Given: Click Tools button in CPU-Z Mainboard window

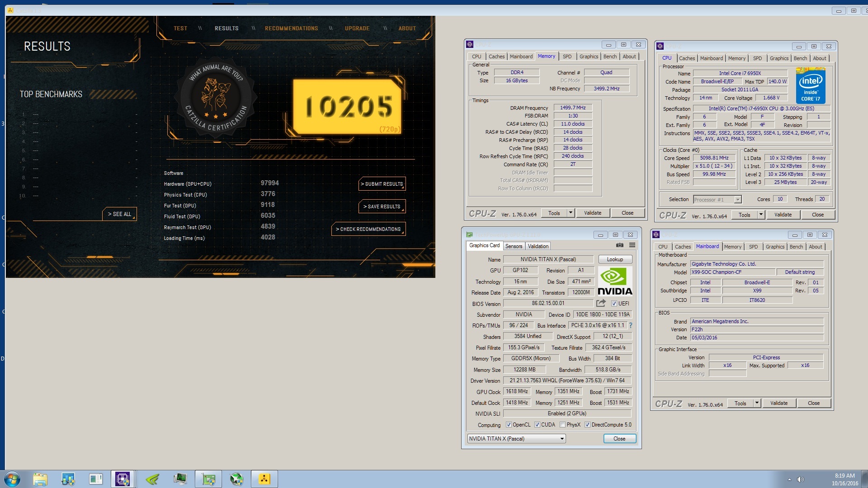Looking at the screenshot, I should [x=740, y=403].
